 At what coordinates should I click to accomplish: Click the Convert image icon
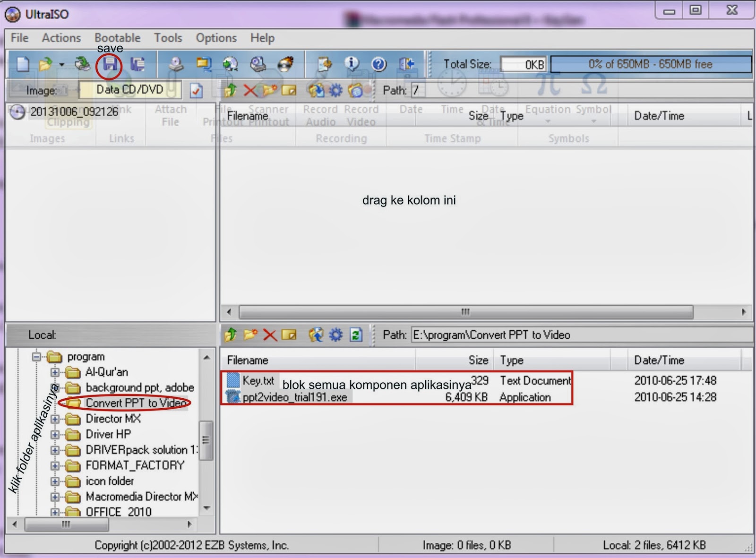coord(204,64)
